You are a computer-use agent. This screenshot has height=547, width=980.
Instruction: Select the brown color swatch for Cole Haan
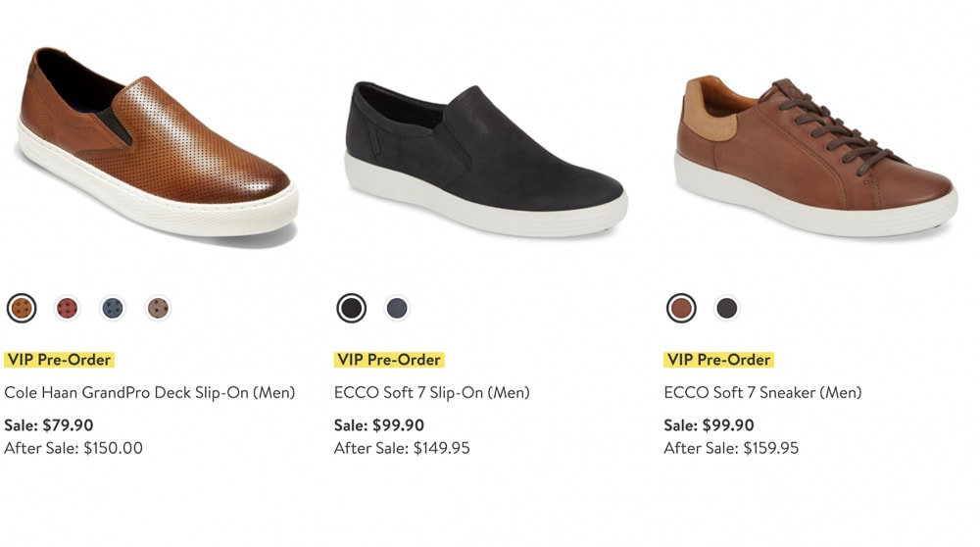tap(22, 308)
